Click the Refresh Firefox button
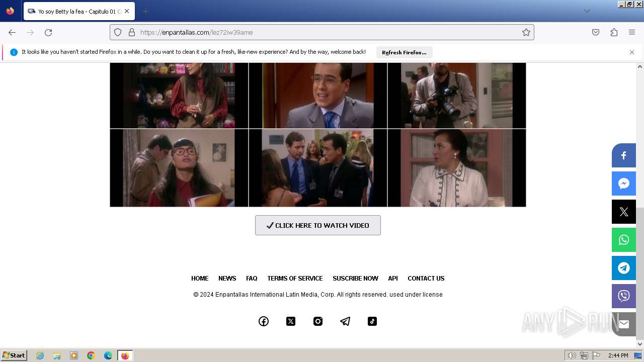Image resolution: width=644 pixels, height=362 pixels. pyautogui.click(x=404, y=52)
